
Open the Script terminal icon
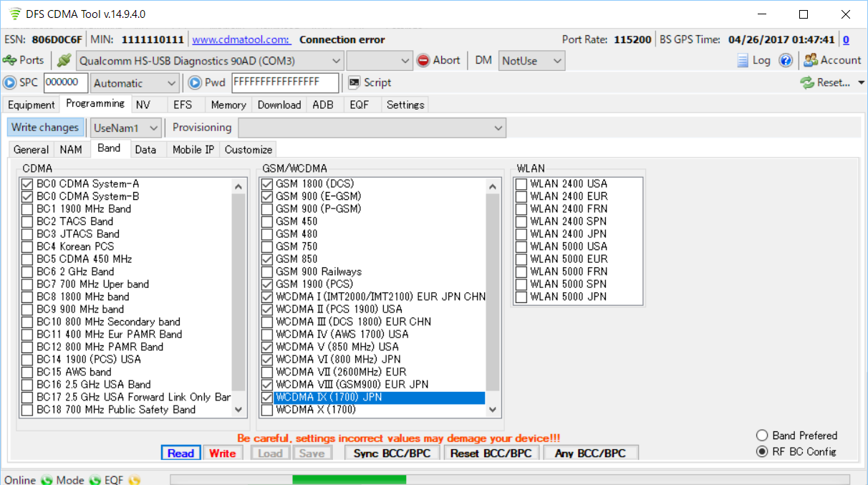[354, 82]
